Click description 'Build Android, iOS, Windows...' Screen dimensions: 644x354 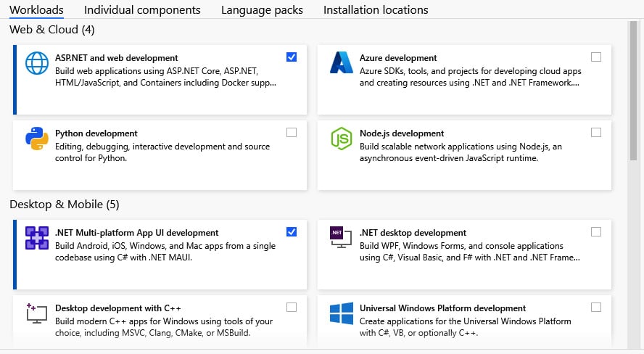[x=165, y=252]
